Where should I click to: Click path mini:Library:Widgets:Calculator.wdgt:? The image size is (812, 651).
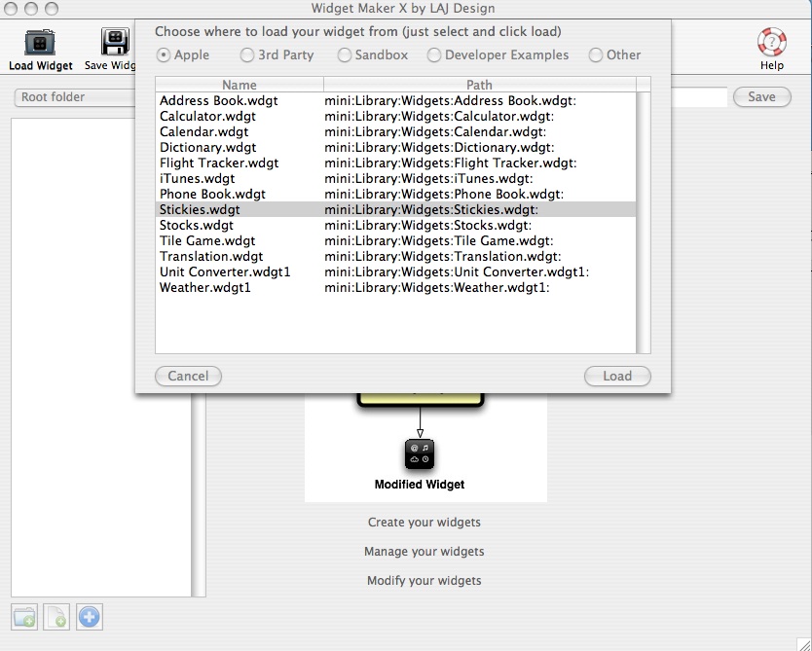pyautogui.click(x=439, y=116)
